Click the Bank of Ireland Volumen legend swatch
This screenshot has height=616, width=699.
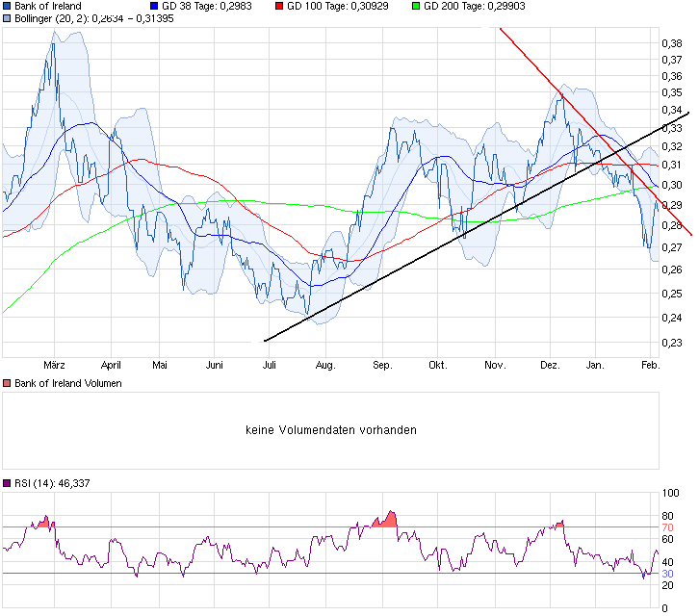(7, 385)
